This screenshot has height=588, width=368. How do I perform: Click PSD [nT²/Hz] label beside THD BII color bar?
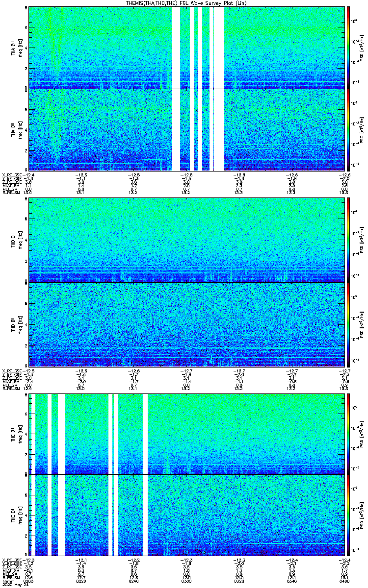(362, 324)
